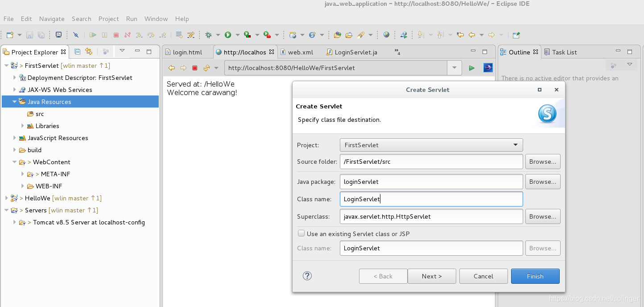Viewport: 644px width, 307px height.
Task: Expand the HelloWe project node
Action: (6, 198)
